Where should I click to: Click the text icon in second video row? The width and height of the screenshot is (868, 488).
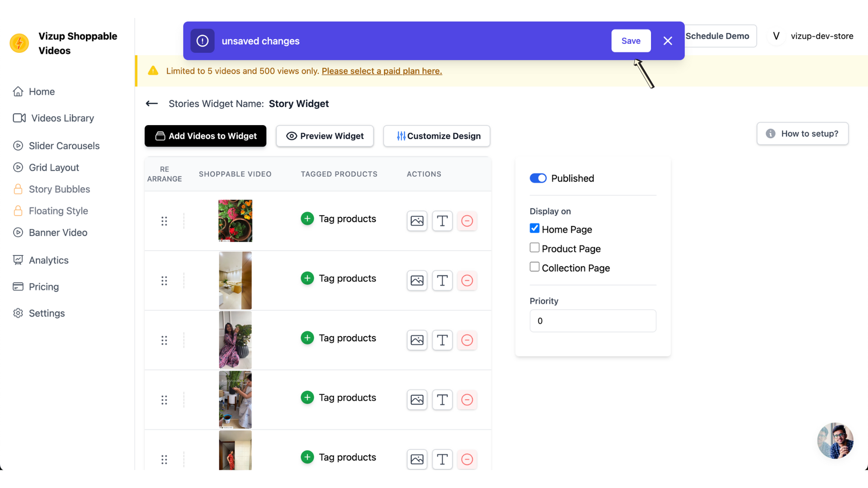[442, 281]
